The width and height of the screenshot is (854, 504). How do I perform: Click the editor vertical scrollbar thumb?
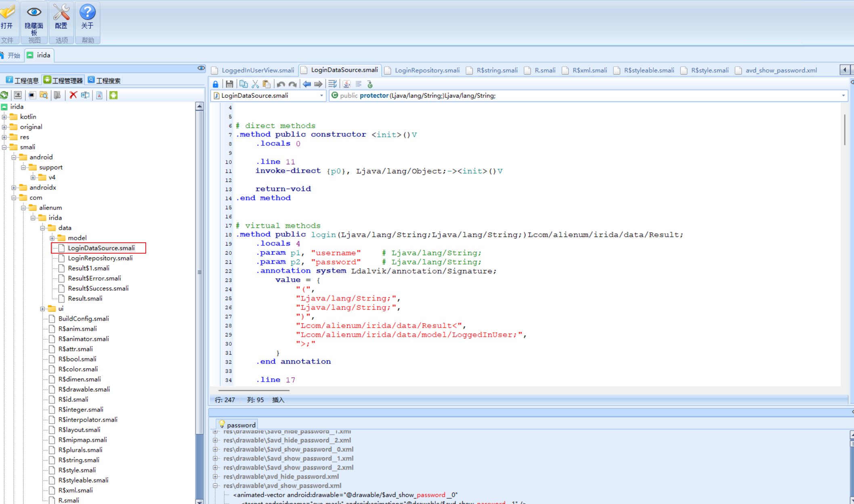845,130
